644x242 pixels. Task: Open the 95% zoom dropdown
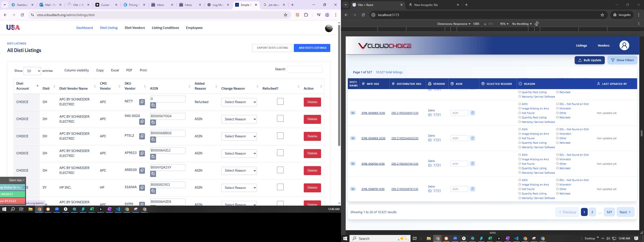point(504,24)
